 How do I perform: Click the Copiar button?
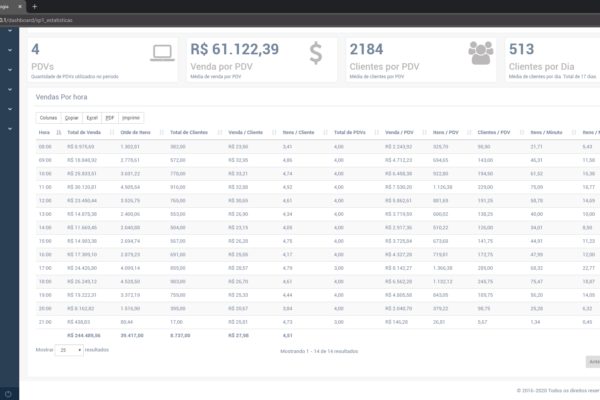[72, 118]
